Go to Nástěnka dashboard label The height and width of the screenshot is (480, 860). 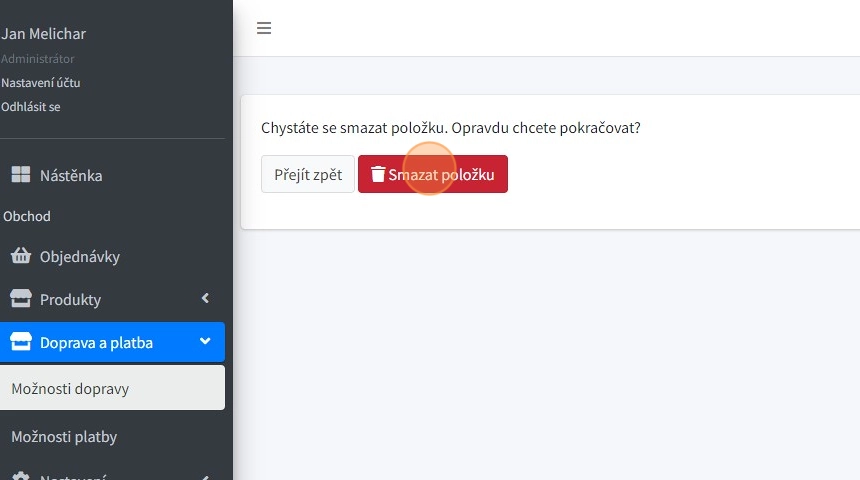pyautogui.click(x=71, y=176)
